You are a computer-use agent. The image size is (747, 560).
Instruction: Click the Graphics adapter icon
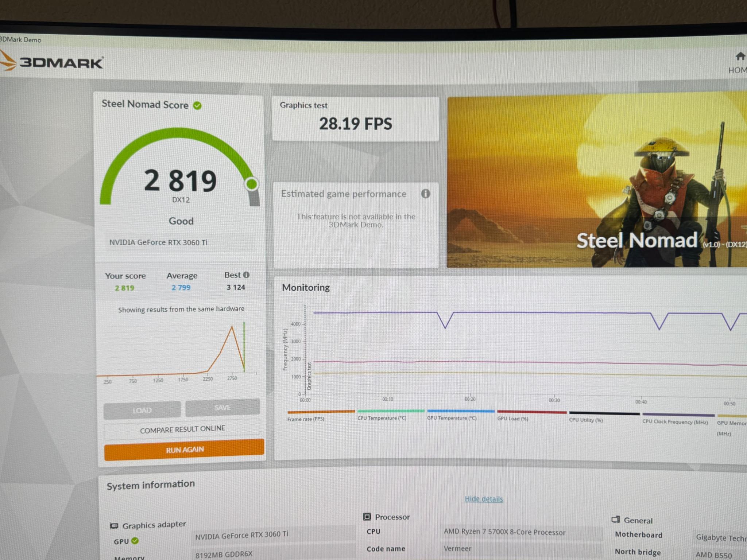[x=114, y=526]
